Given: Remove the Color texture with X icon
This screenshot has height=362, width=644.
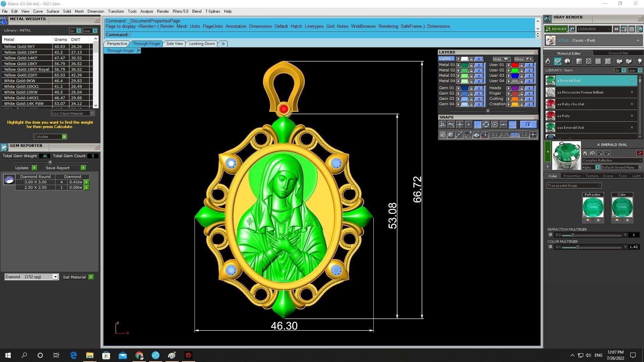Looking at the screenshot, I should pos(628,221).
